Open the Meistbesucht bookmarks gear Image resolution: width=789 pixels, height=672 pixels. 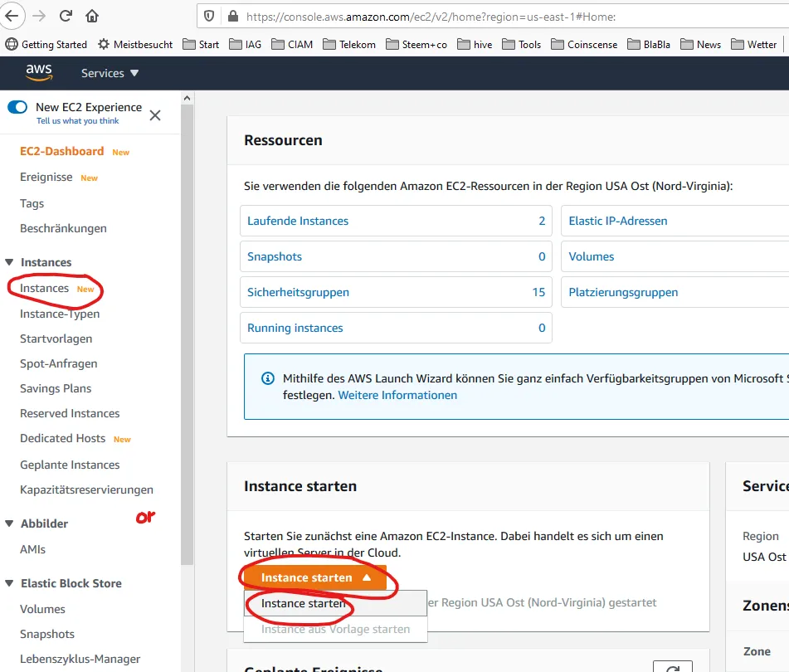coord(135,44)
